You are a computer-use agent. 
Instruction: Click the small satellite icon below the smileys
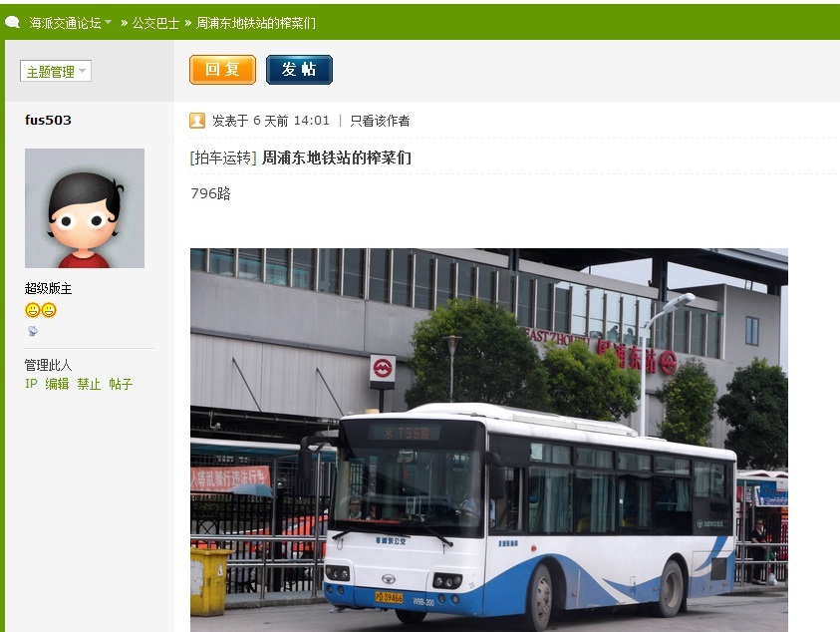[x=33, y=331]
